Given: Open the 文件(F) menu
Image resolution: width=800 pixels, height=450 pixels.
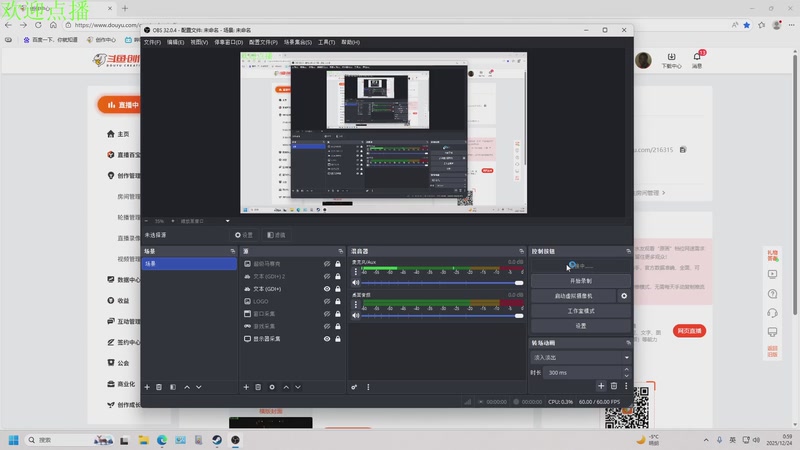Looking at the screenshot, I should pos(152,42).
